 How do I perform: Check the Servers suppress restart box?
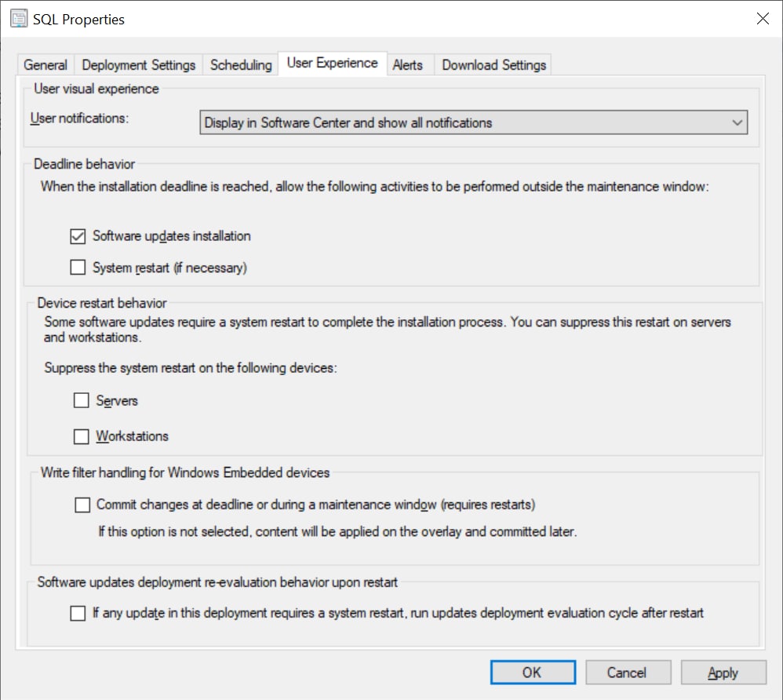[82, 400]
